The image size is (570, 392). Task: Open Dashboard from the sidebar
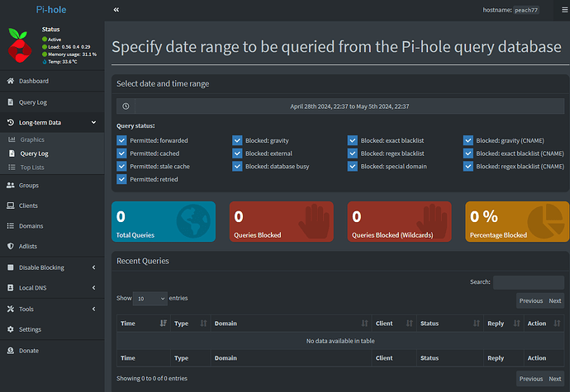point(34,81)
